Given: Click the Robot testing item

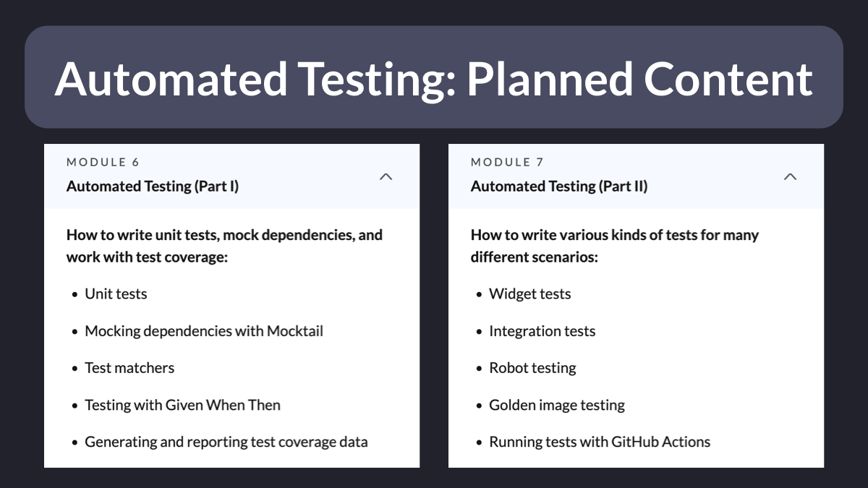Looking at the screenshot, I should click(533, 368).
